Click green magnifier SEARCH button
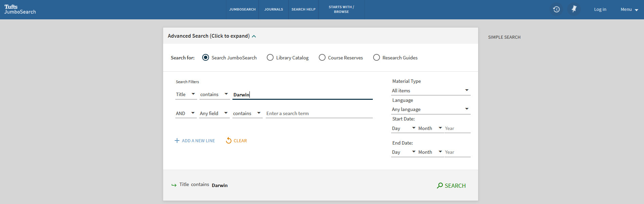Image resolution: width=644 pixels, height=204 pixels. 451,186
